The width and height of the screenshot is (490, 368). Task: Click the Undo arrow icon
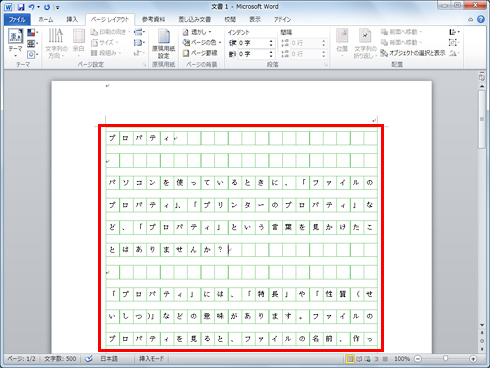point(31,7)
